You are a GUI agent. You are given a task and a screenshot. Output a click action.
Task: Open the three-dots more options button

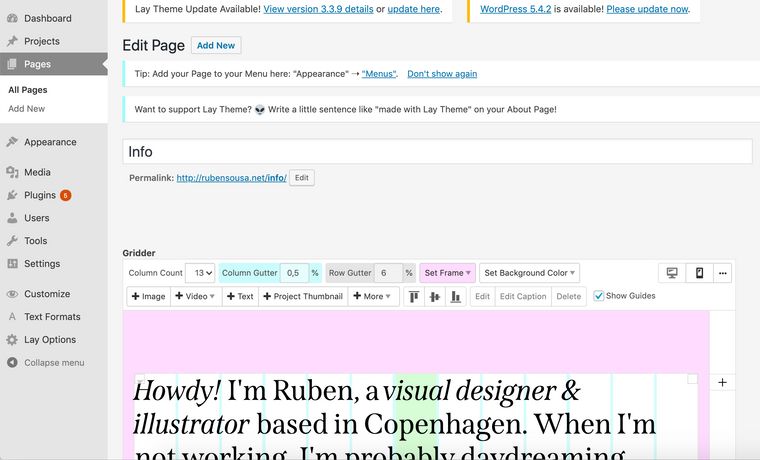(723, 273)
